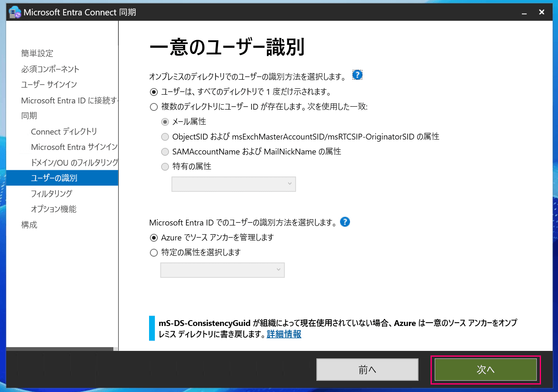The height and width of the screenshot is (392, 558).
Task: Open the dropdown under 特有の属性
Action: (x=234, y=184)
